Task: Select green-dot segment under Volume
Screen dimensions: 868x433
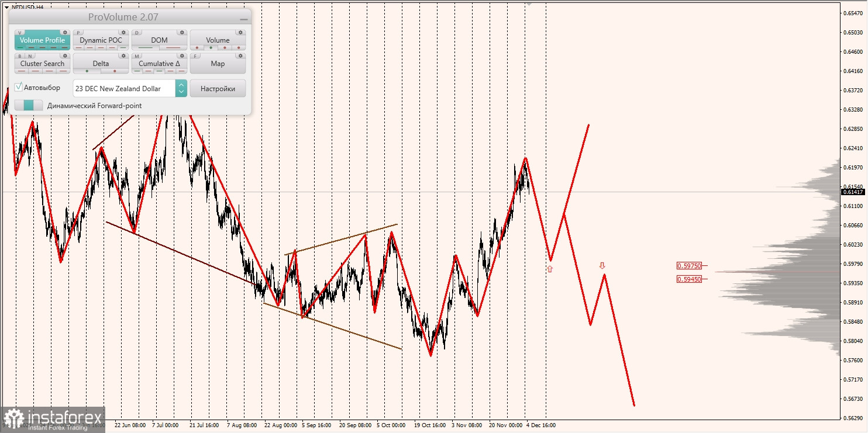Action: [211, 47]
